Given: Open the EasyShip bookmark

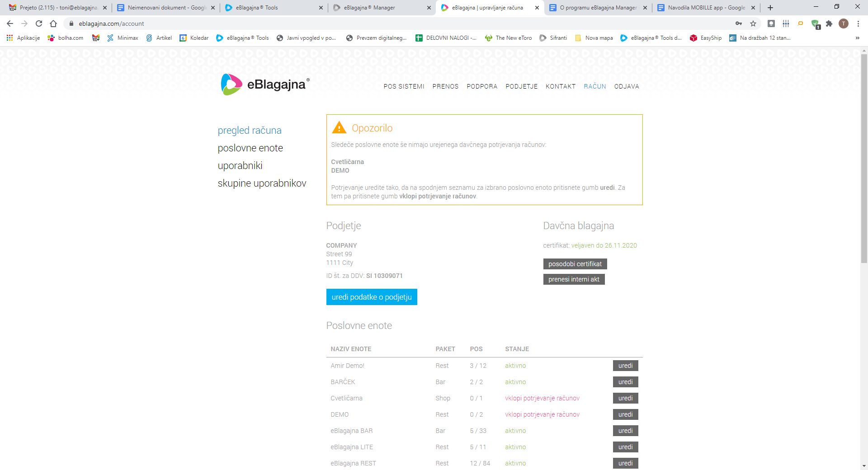Looking at the screenshot, I should (706, 38).
